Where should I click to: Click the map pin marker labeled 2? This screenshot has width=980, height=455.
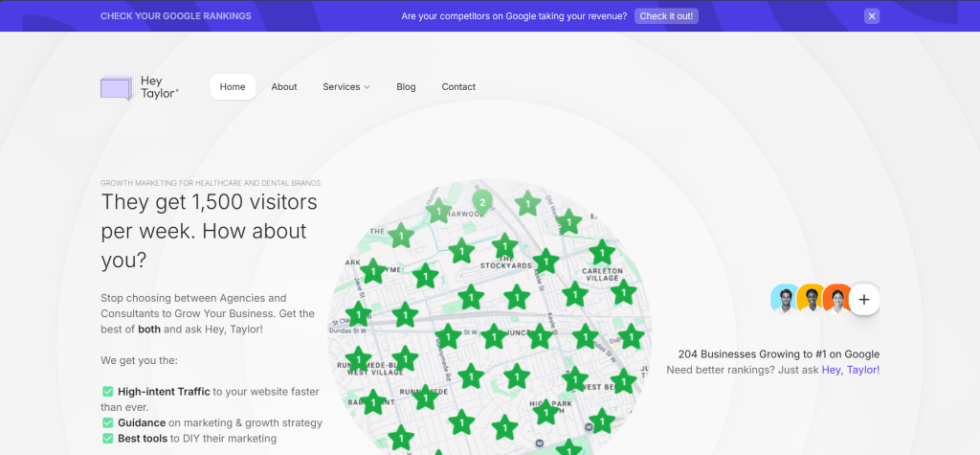coord(482,202)
